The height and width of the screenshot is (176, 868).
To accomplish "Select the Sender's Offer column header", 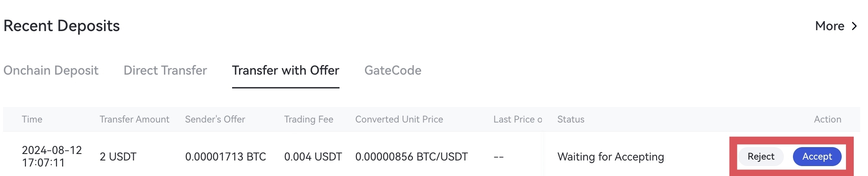I will [x=215, y=119].
